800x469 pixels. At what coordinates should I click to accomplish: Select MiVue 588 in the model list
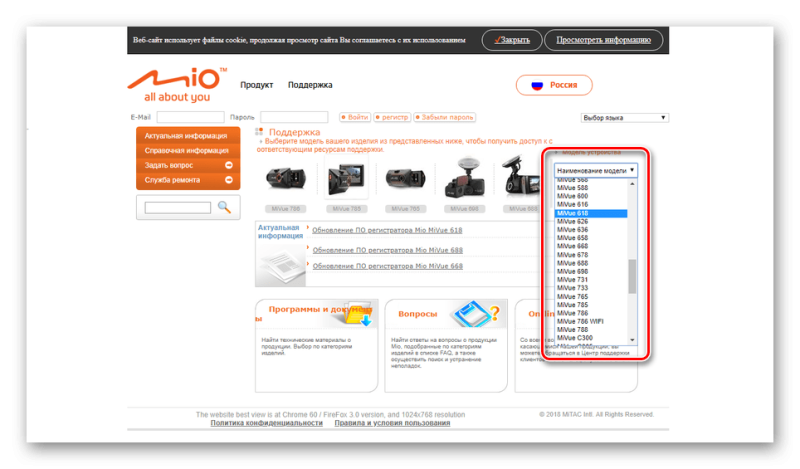coord(591,188)
